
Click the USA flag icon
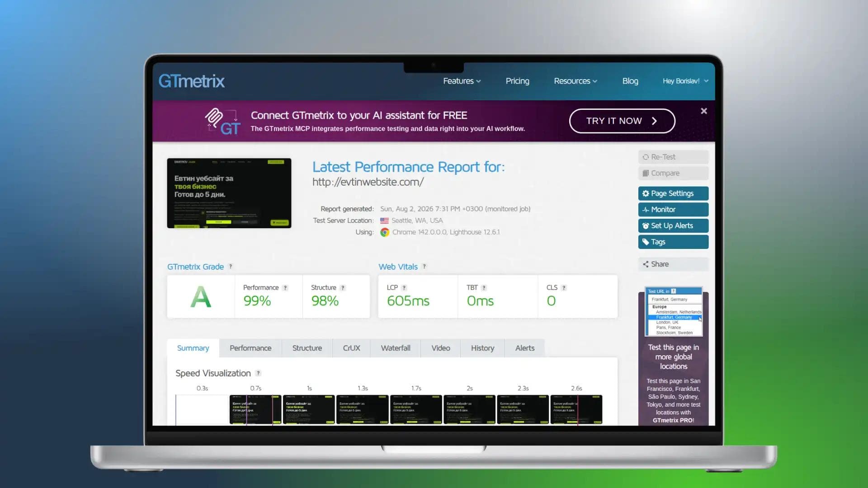384,221
